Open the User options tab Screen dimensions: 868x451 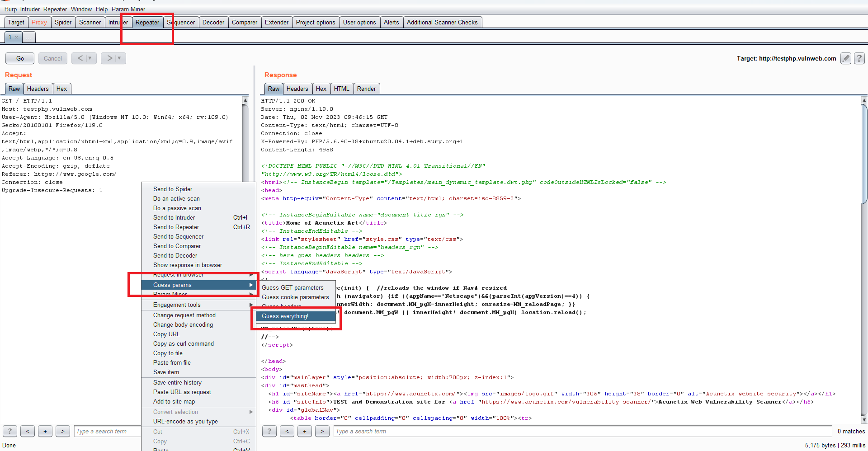(x=359, y=22)
